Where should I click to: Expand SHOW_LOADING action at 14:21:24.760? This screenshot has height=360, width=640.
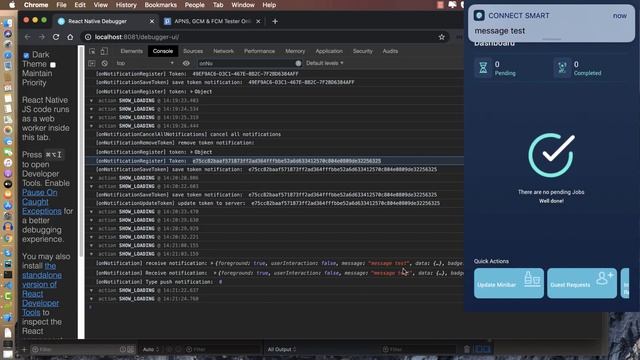click(91, 299)
